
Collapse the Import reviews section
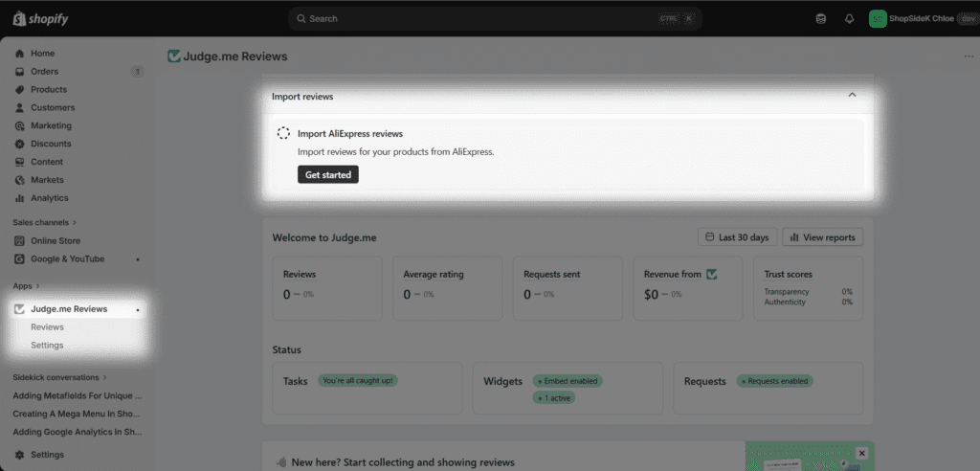tap(852, 96)
